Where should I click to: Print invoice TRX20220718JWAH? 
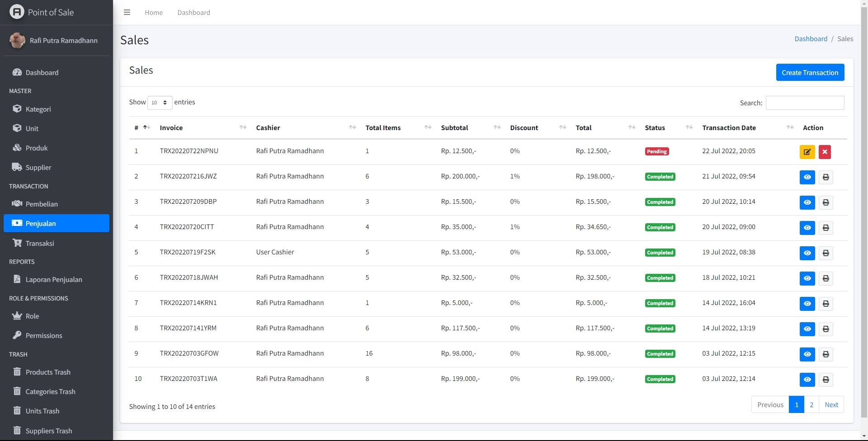pos(826,278)
